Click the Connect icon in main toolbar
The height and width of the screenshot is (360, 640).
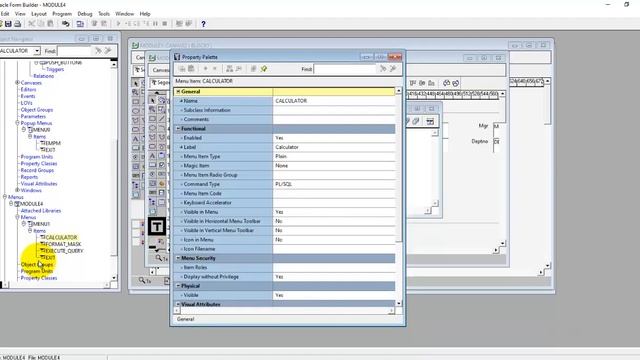click(x=65, y=24)
